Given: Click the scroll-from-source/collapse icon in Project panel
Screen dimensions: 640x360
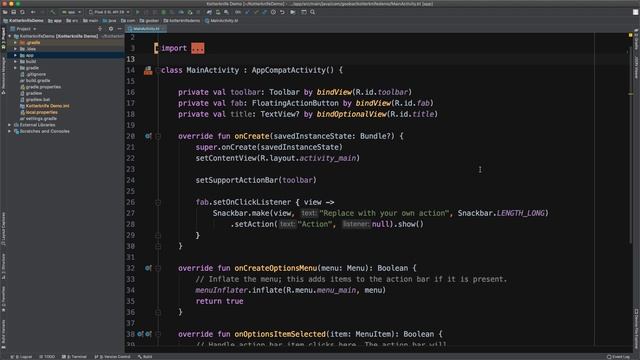Looking at the screenshot, I should (100, 29).
